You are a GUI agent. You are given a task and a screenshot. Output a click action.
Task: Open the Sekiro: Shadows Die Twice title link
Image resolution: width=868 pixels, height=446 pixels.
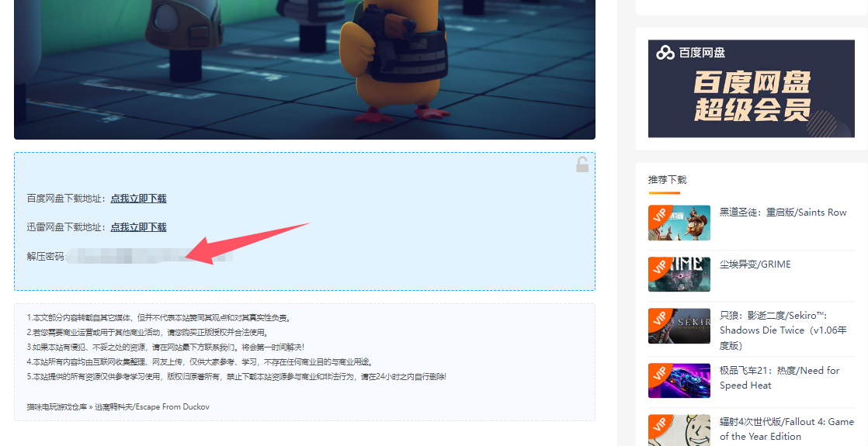tap(783, 330)
